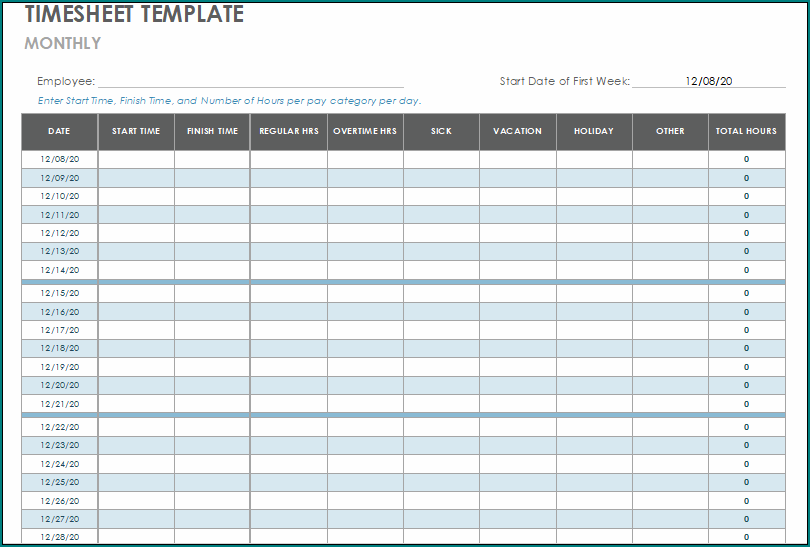Select Regular Hrs cell for 12/27/20

coord(289,519)
